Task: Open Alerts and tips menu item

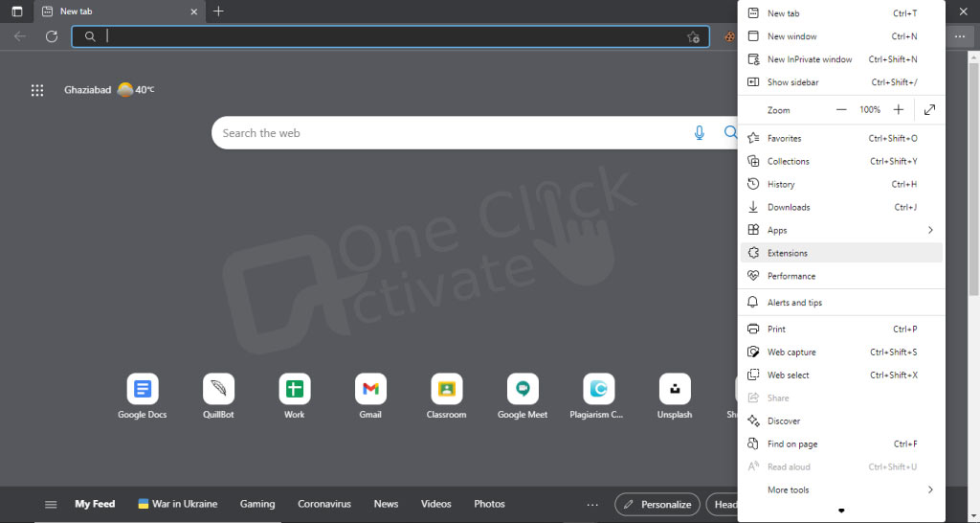Action: [841, 303]
